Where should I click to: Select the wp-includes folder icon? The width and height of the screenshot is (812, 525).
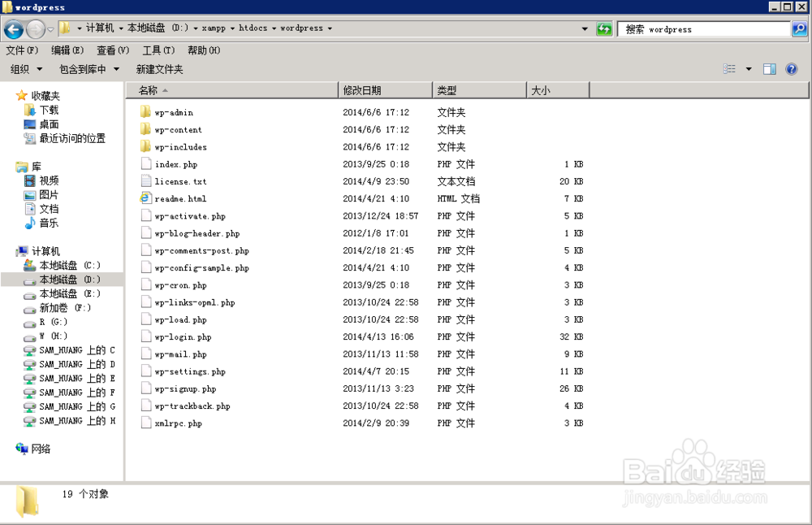point(145,146)
